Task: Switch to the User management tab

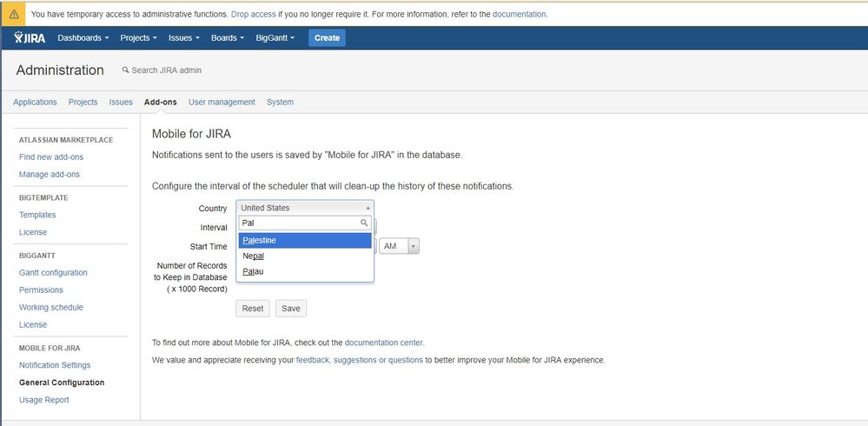Action: tap(222, 102)
